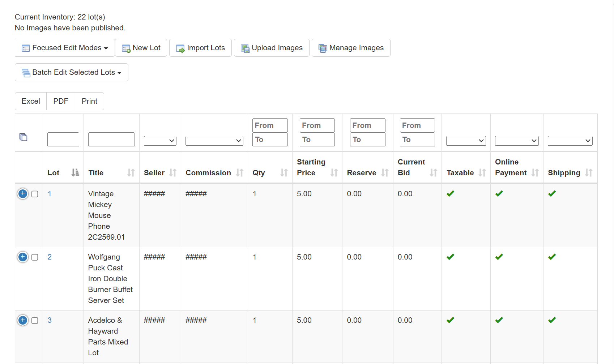
Task: Click the select-all copy icon in filter row
Action: (x=24, y=137)
